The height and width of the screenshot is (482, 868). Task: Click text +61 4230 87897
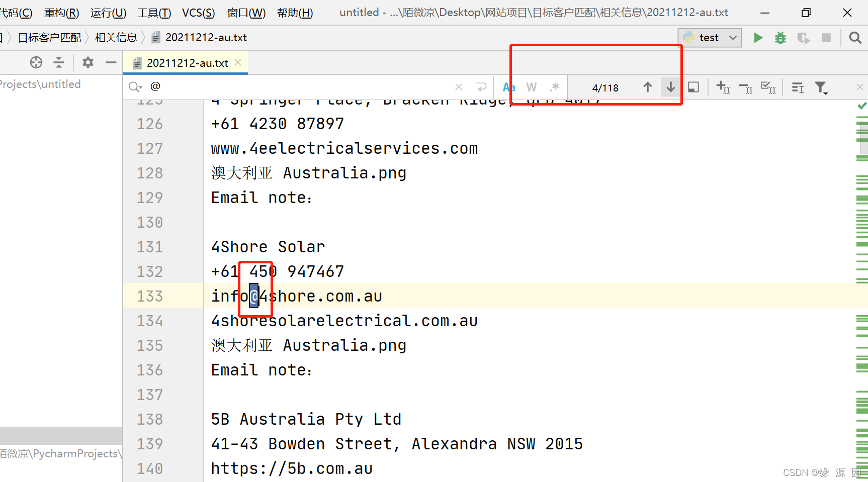(278, 124)
